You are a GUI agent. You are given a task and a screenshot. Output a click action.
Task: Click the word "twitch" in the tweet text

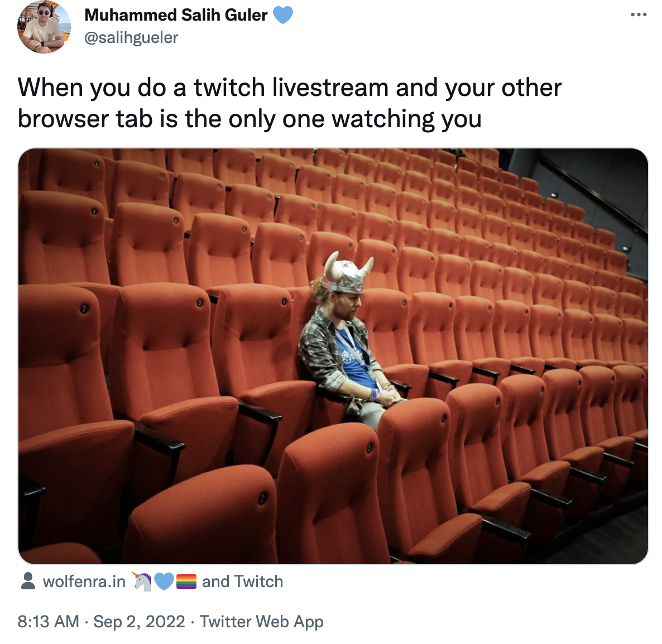click(x=229, y=88)
